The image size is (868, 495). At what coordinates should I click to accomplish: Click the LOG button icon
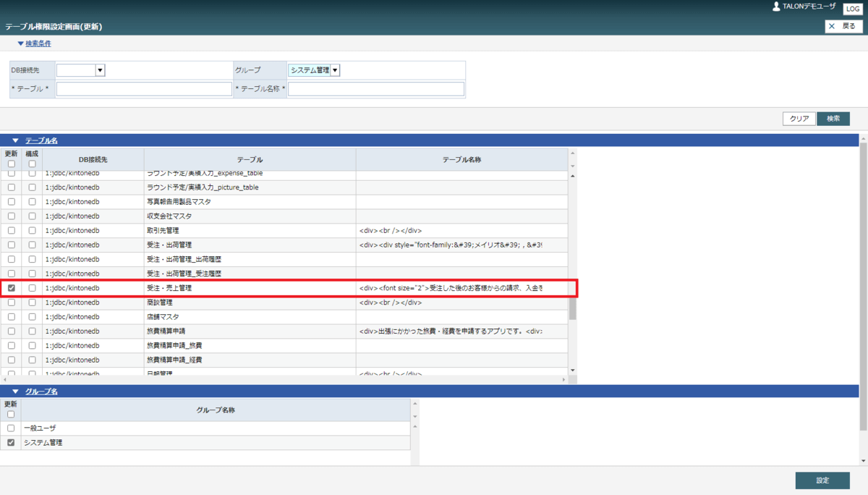coord(853,8)
